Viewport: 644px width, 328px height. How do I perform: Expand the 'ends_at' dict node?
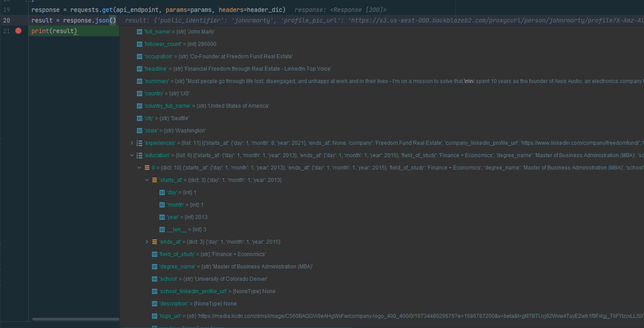point(147,242)
